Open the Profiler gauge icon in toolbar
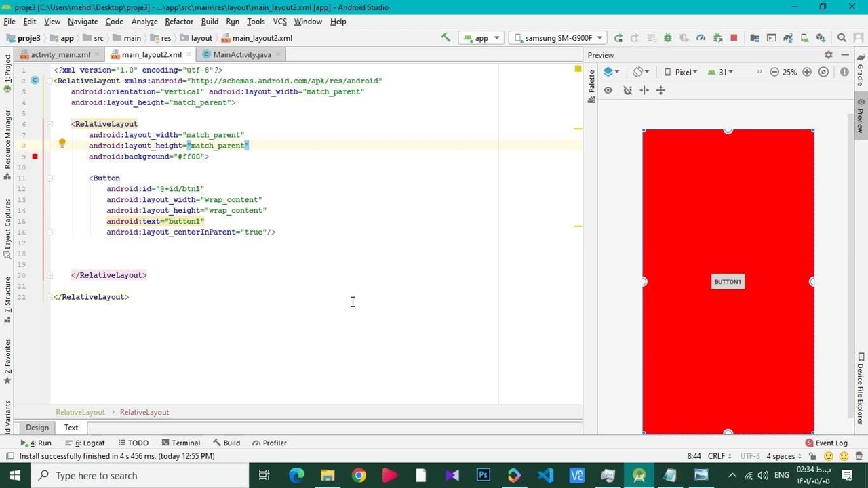Screen dimensions: 868x488 click(701, 38)
